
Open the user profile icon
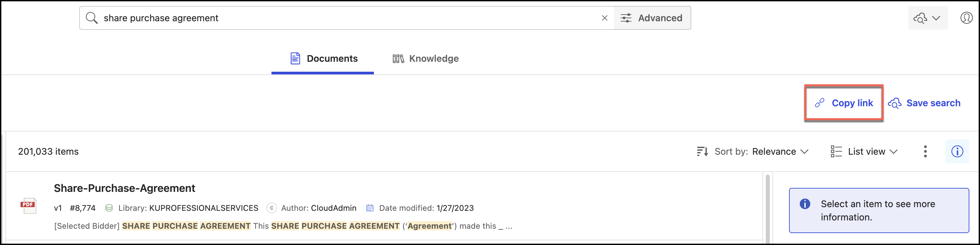[x=966, y=18]
